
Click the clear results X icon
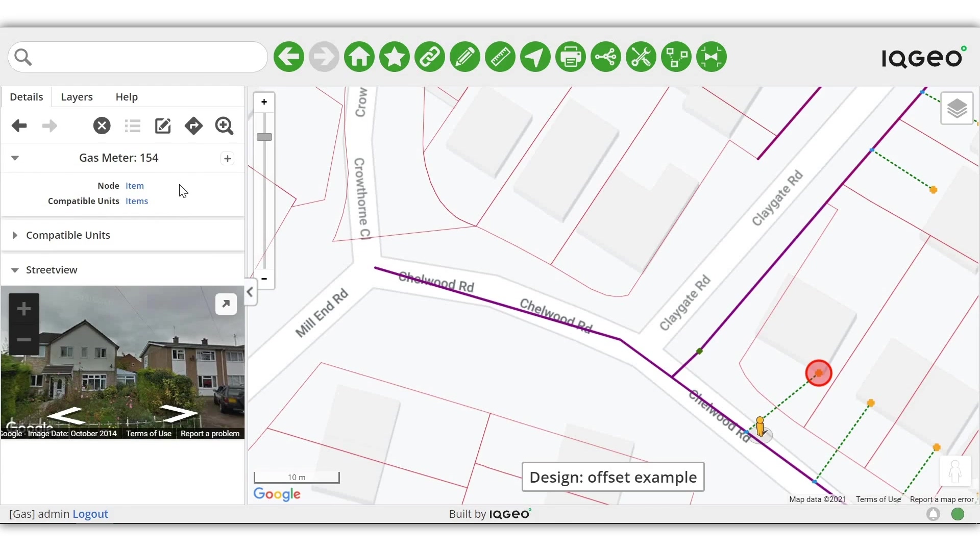click(x=102, y=126)
